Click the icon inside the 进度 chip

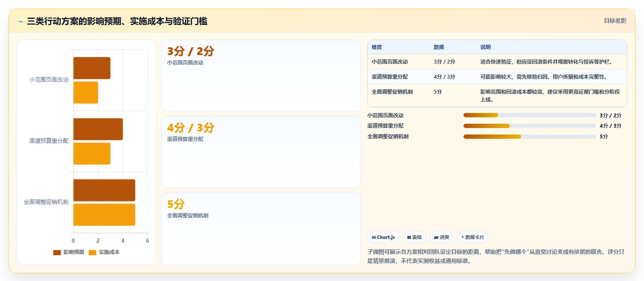[436, 237]
